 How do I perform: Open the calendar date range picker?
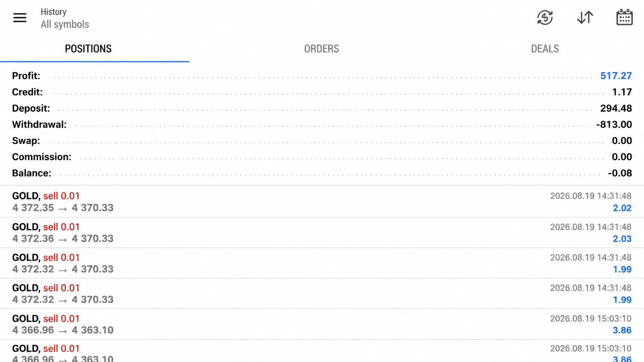point(624,18)
